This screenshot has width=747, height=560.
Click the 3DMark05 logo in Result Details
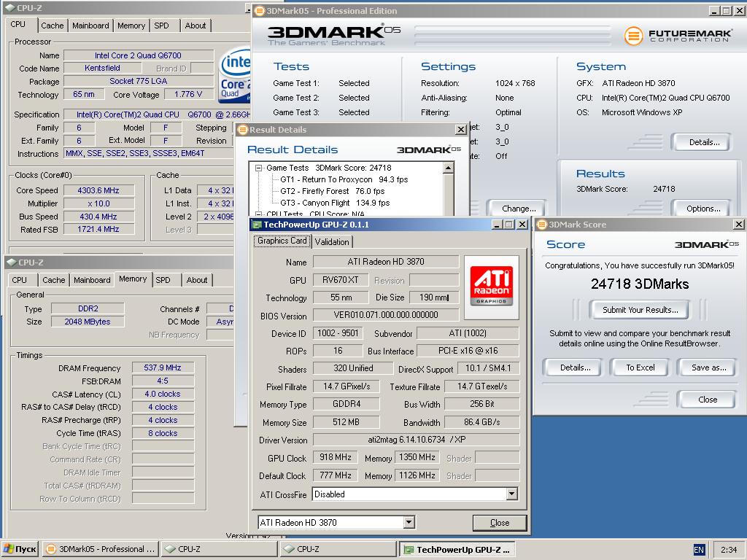pos(429,149)
